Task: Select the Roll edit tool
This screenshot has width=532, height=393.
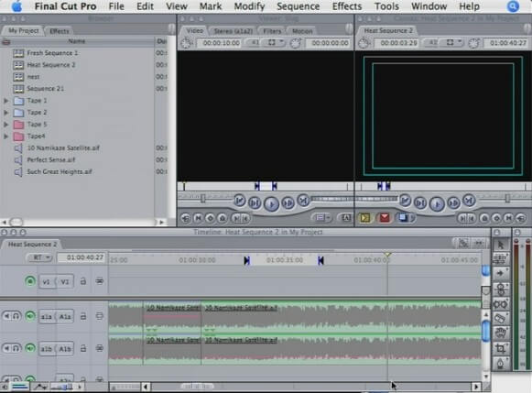Action: coord(501,289)
